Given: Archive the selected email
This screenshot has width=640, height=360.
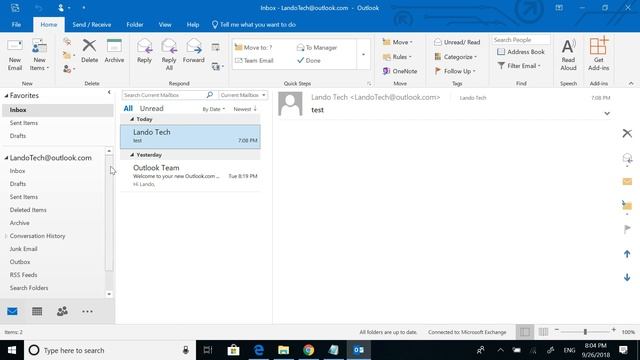Looking at the screenshot, I should pos(114,51).
